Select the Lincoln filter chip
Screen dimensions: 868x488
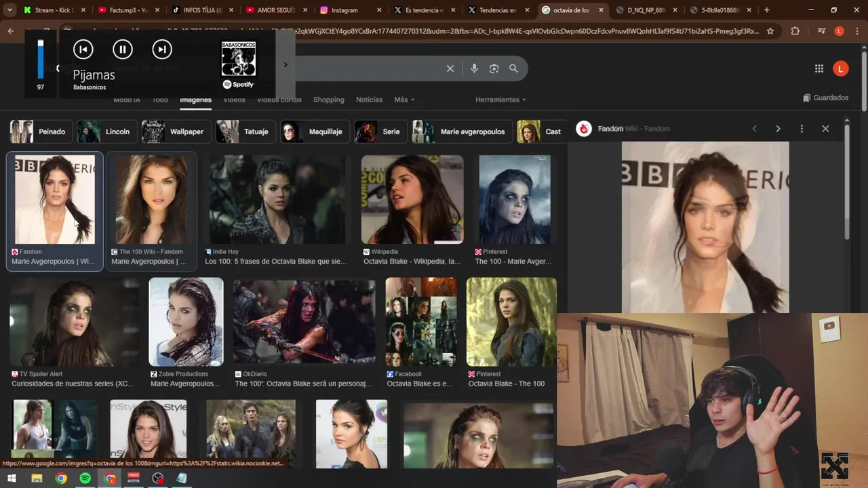click(x=107, y=131)
